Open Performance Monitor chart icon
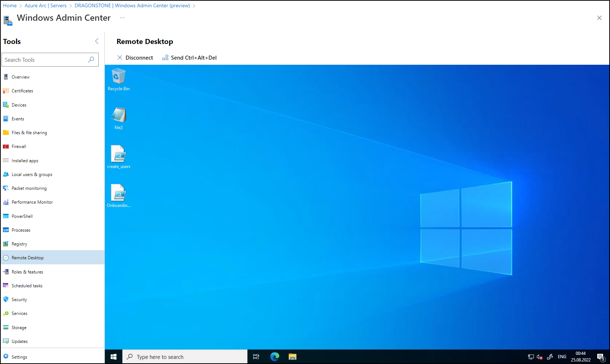The height and width of the screenshot is (364, 610). (6, 202)
